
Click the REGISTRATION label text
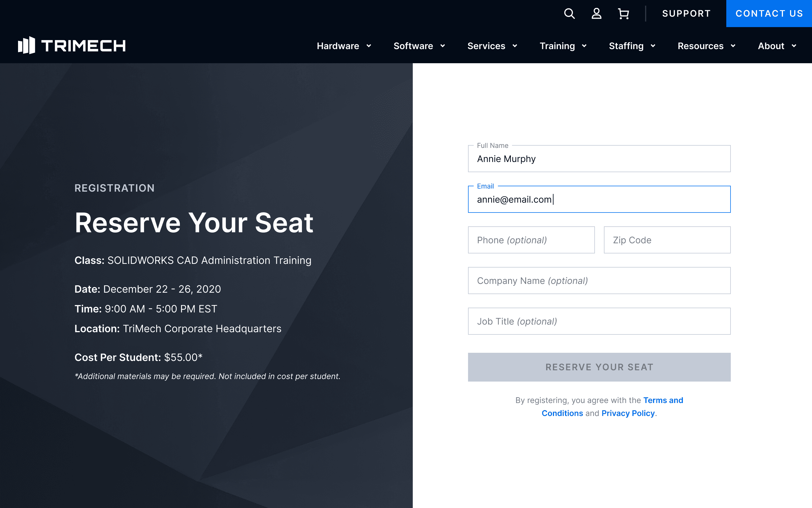[x=114, y=188]
